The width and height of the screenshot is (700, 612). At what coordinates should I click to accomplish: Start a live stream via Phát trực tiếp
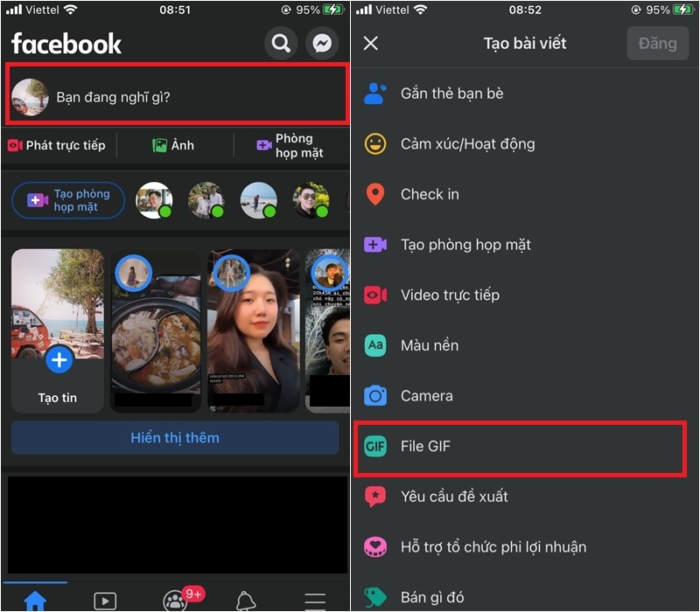coord(57,145)
